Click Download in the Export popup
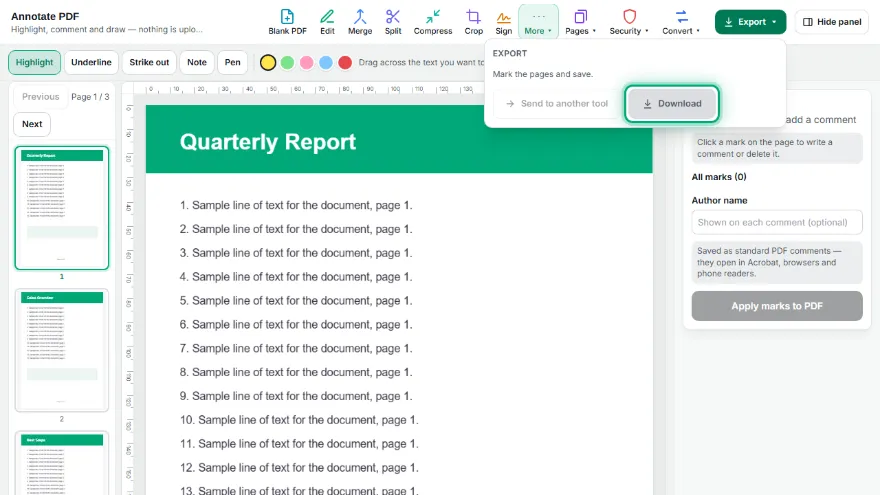This screenshot has height=495, width=880. [x=672, y=103]
